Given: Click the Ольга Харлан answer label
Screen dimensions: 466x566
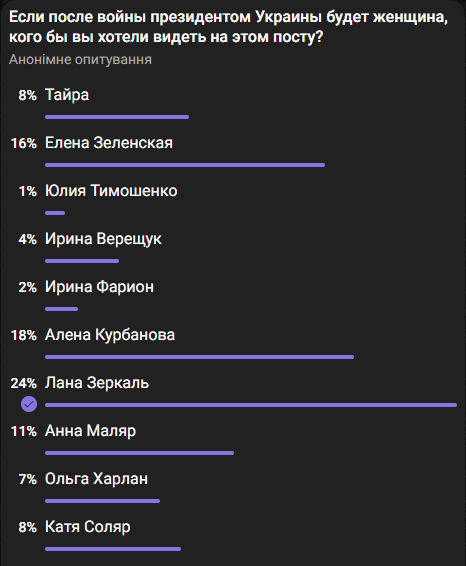Looking at the screenshot, I should 96,479.
